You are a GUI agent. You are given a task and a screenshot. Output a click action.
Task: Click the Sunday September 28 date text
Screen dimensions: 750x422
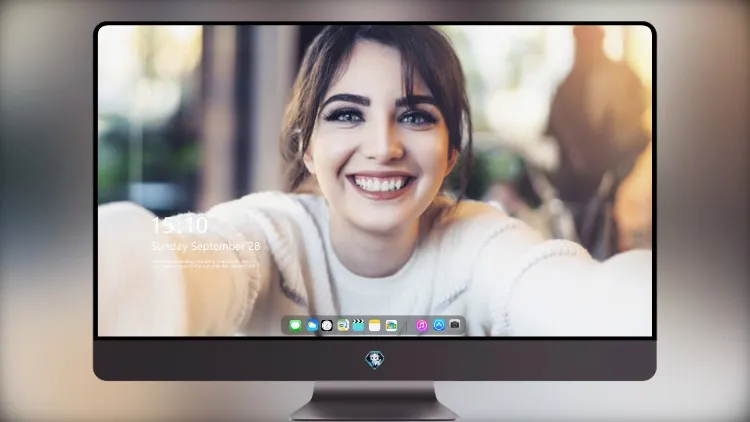pos(206,246)
